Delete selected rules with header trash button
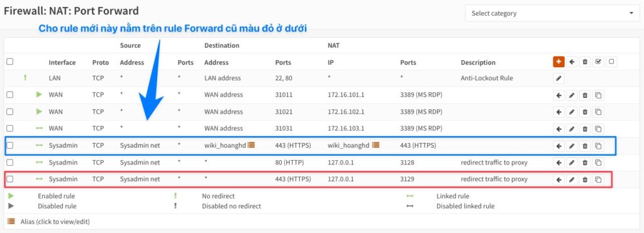The height and width of the screenshot is (233, 644). [586, 62]
